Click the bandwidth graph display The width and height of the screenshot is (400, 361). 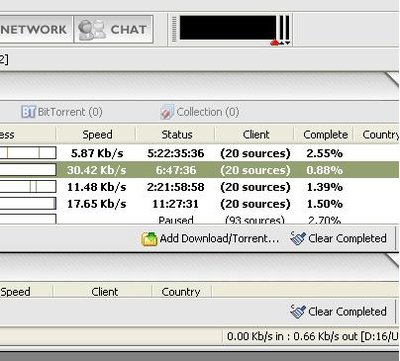click(228, 28)
